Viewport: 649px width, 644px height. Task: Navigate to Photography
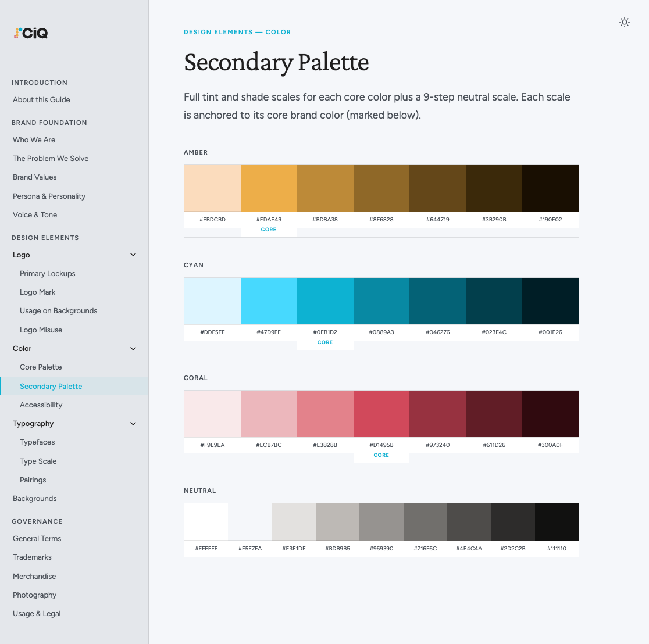(x=34, y=595)
